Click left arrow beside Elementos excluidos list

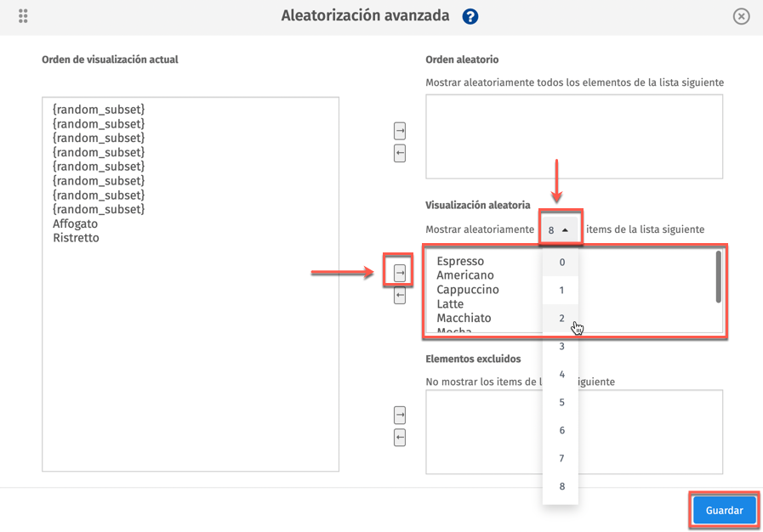click(400, 438)
